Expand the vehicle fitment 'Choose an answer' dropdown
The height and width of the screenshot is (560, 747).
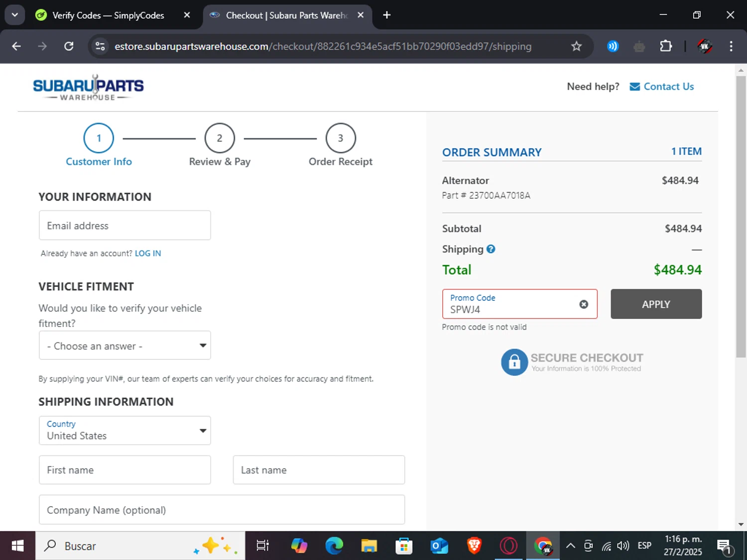(x=125, y=345)
